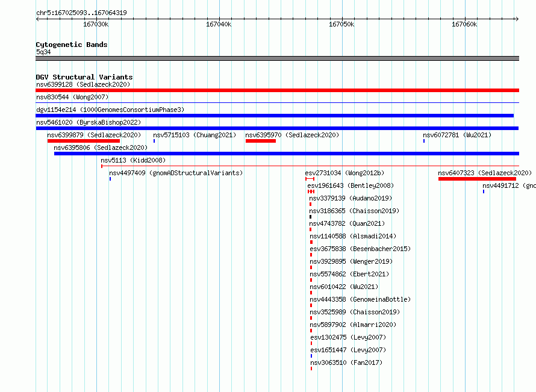Open the nsv5461020 (ByrskaBishop2022) label
This screenshot has width=536, height=392.
point(89,122)
